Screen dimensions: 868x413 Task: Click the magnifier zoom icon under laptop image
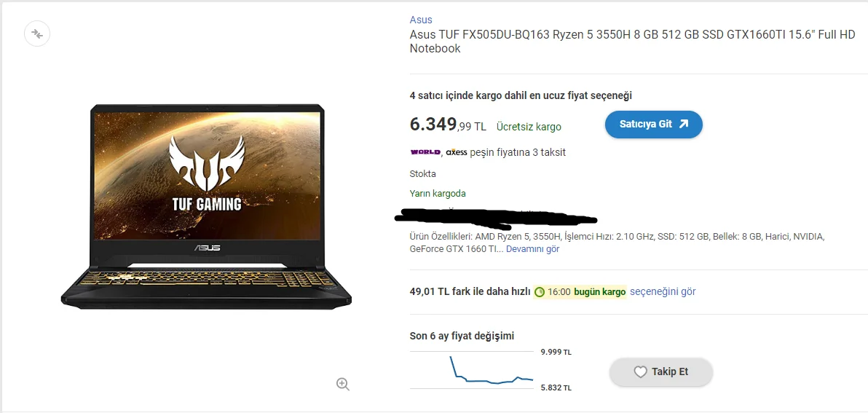[x=343, y=384]
